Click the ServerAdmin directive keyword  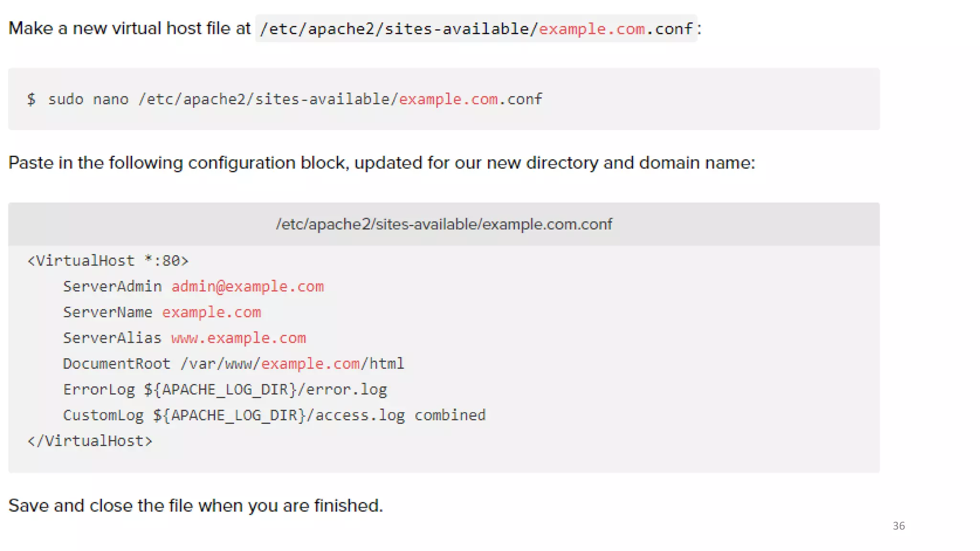point(112,287)
